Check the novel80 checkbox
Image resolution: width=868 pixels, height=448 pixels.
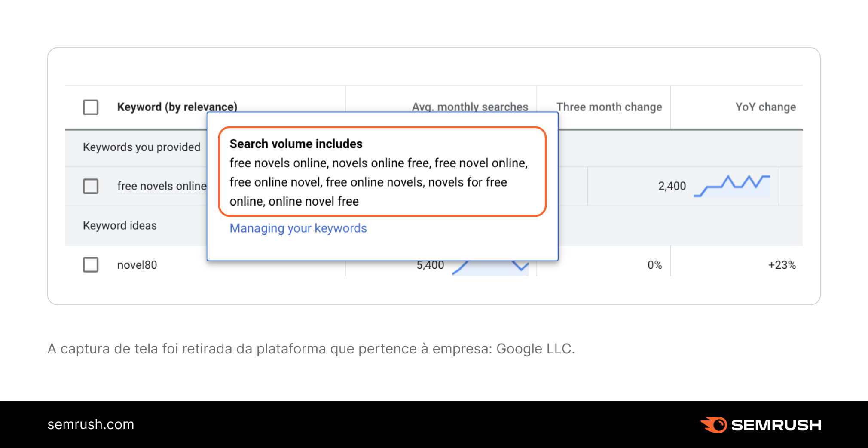pos(90,265)
